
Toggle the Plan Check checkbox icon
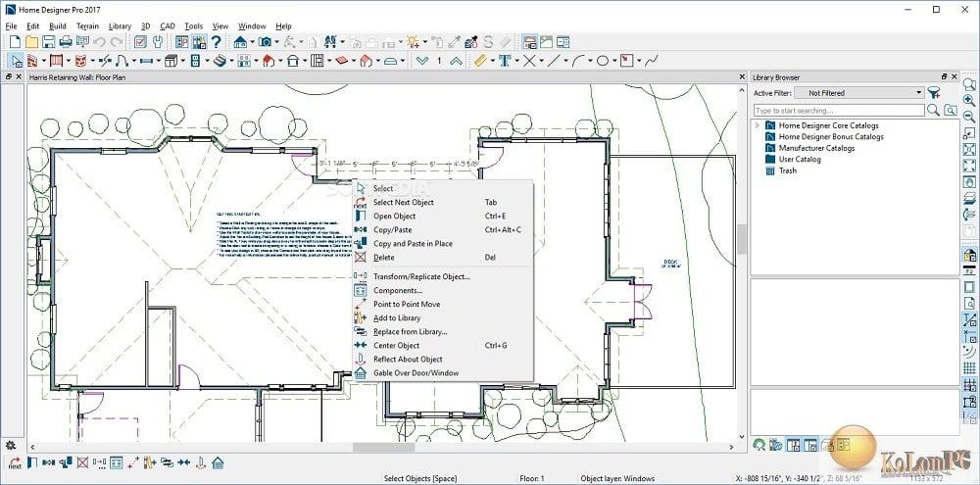pyautogui.click(x=140, y=42)
